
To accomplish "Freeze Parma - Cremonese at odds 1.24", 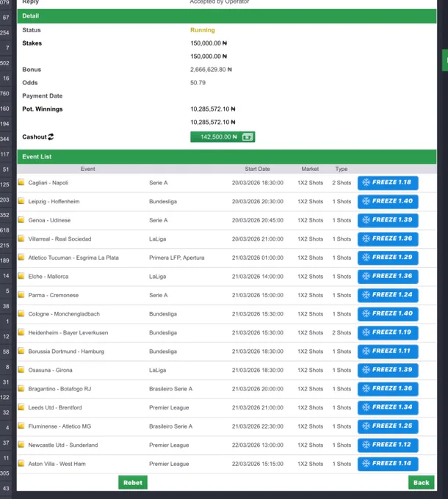I will point(388,295).
